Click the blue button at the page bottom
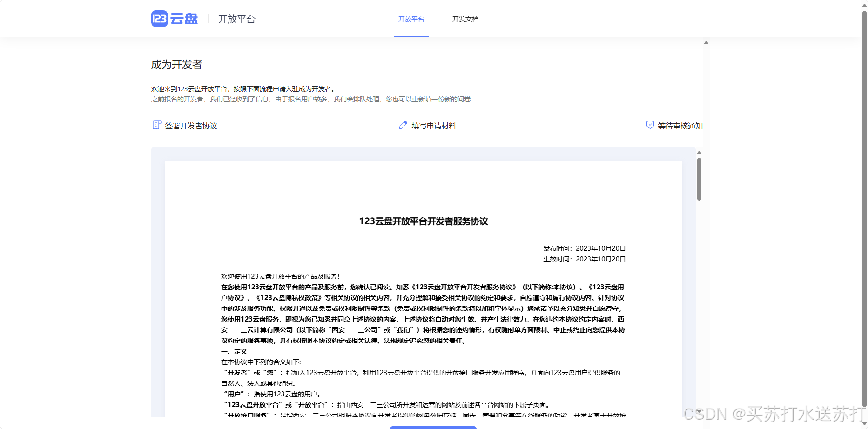The height and width of the screenshot is (429, 868). click(433, 427)
